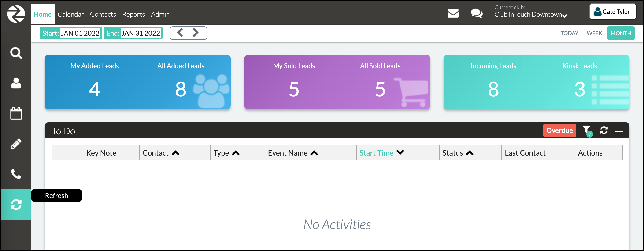The width and height of the screenshot is (644, 251).
Task: Open All Sold Leads count
Action: (x=380, y=89)
